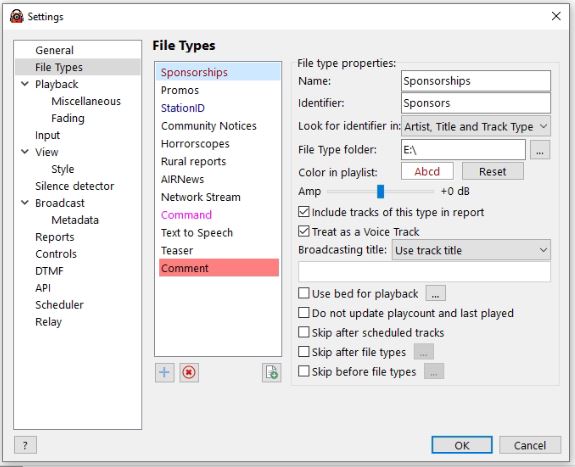Enable Skip after scheduled tracks
The width and height of the screenshot is (575, 467).
[x=304, y=332]
